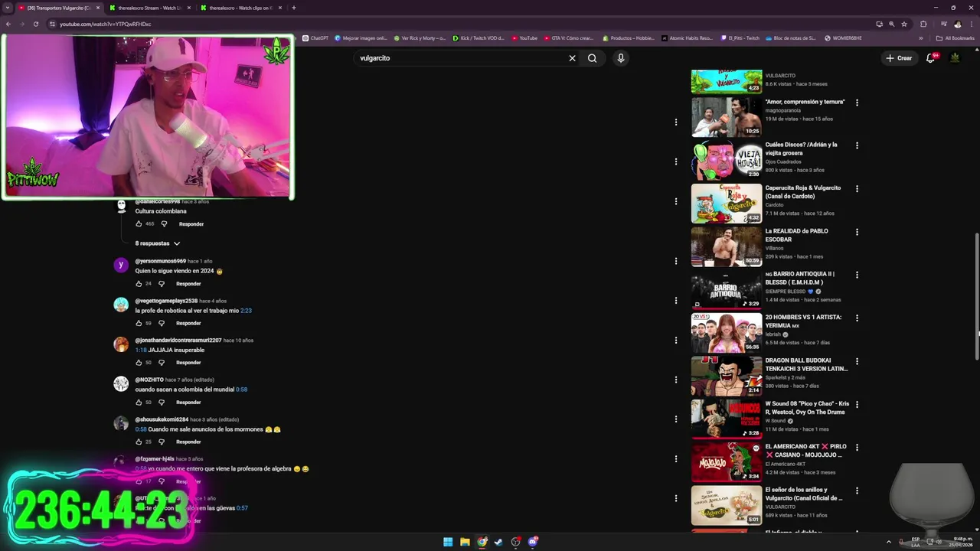Open options for 'La REALIDAD de PABLO ESCOBAR'
Screen dimensions: 980x551
coord(857,232)
